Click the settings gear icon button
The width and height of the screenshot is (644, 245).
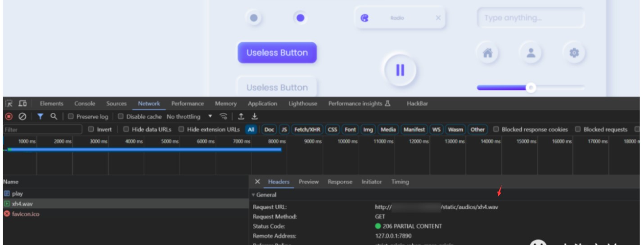pos(574,53)
